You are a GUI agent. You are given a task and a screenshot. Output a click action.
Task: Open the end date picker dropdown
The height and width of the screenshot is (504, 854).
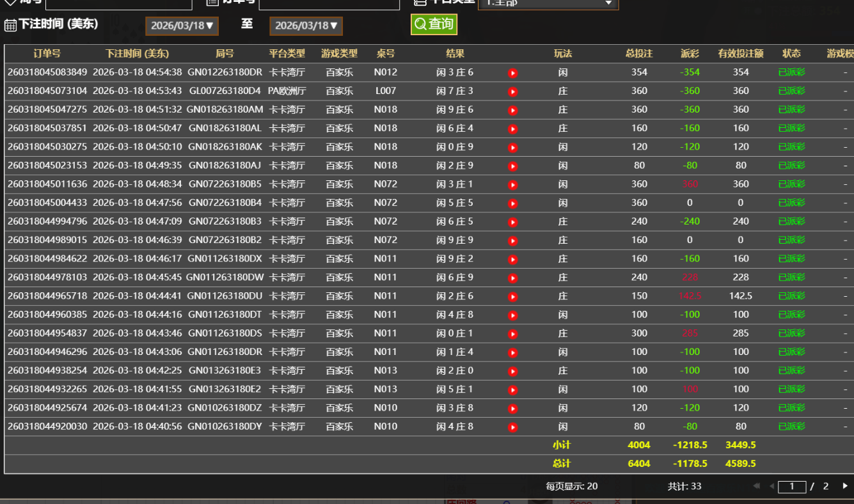[x=306, y=26]
